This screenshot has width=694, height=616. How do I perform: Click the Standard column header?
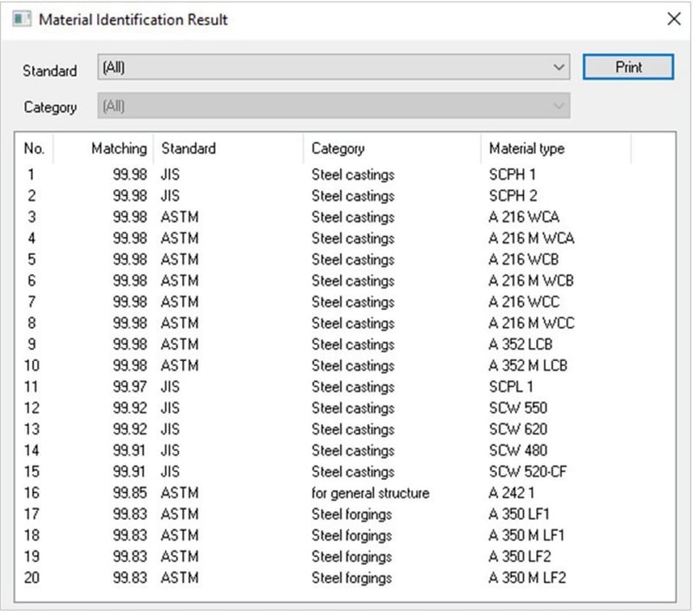point(227,148)
